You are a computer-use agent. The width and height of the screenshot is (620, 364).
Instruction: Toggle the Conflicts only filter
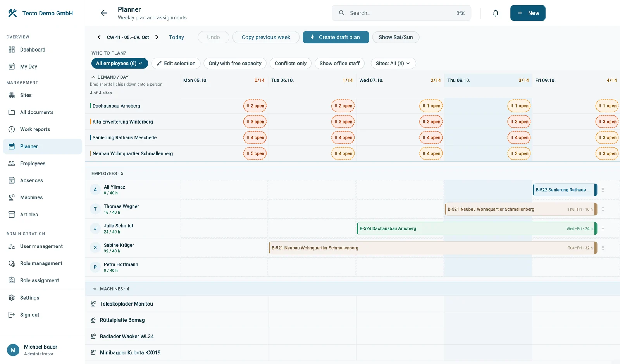click(290, 64)
